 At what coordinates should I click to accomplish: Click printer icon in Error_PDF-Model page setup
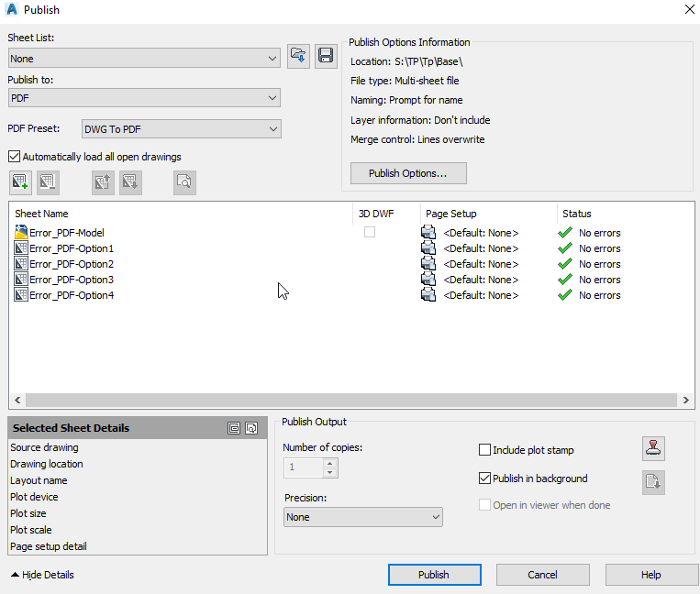click(x=428, y=232)
